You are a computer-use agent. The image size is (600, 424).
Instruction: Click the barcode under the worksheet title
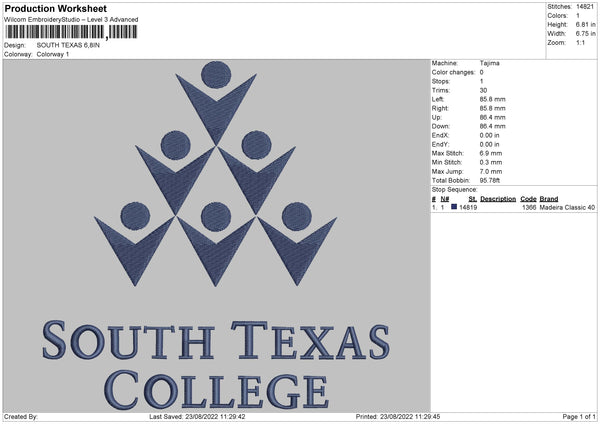click(x=72, y=32)
